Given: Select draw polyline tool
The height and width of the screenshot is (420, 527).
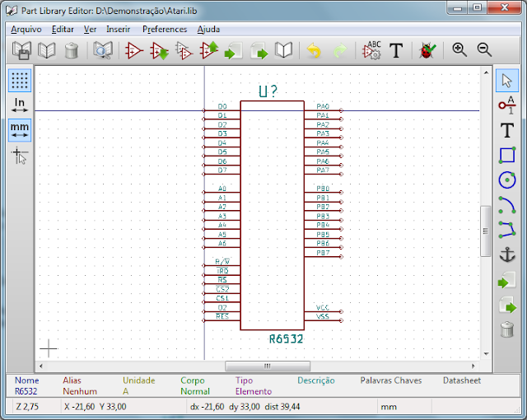Looking at the screenshot, I should (x=507, y=230).
